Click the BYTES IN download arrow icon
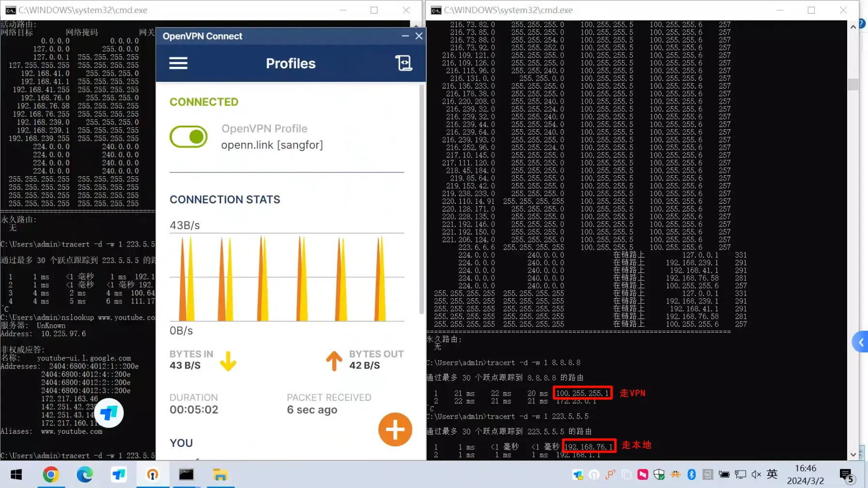Screen dimensions: 868x488 tap(228, 361)
